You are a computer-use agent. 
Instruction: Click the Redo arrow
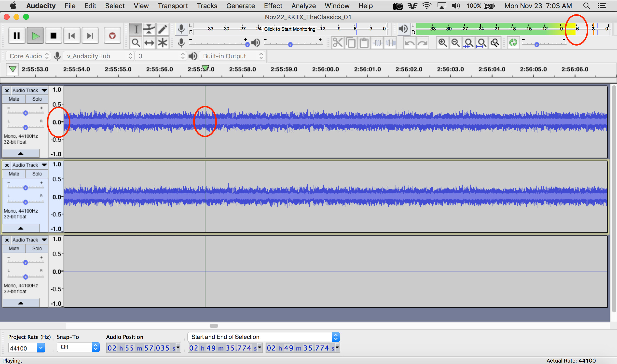tap(423, 43)
